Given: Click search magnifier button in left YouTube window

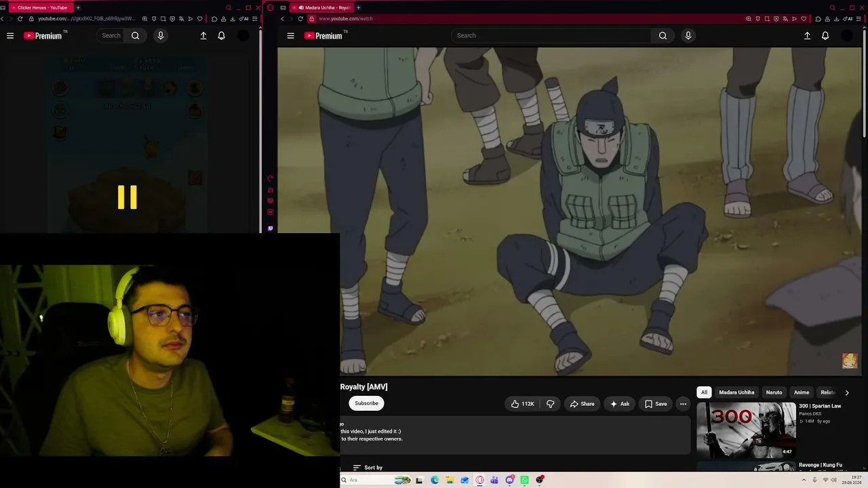Looking at the screenshot, I should pos(136,36).
